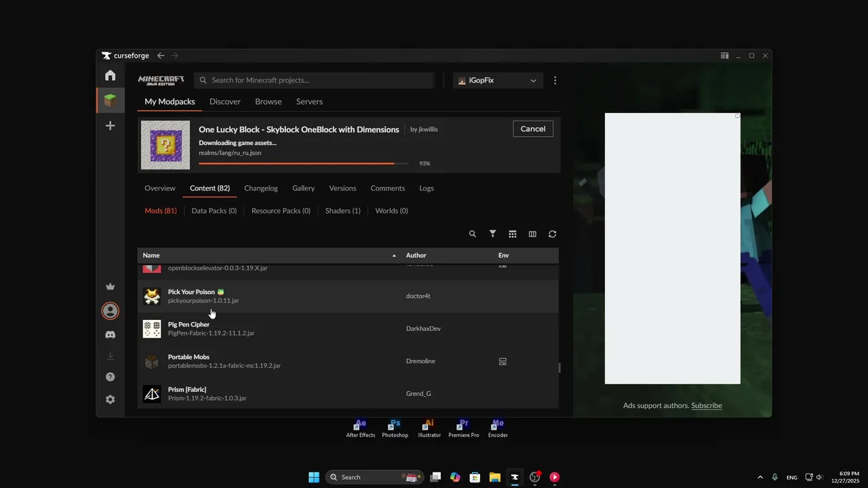Open the CurseForge home icon in sidebar
Image resolution: width=868 pixels, height=488 pixels.
tap(110, 75)
